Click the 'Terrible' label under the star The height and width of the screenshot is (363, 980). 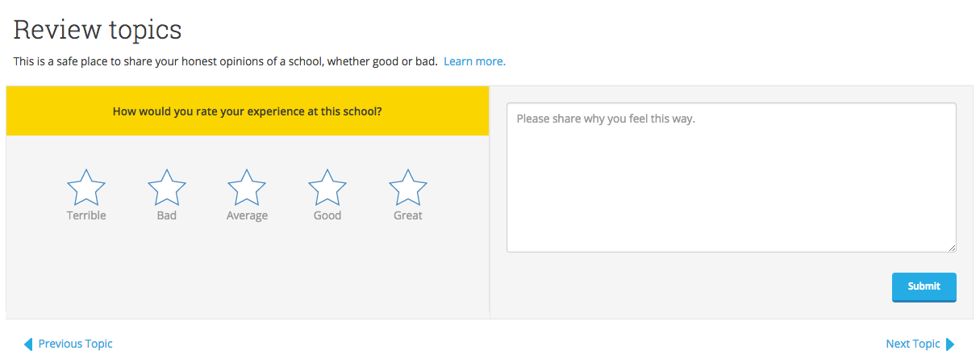pos(86,215)
